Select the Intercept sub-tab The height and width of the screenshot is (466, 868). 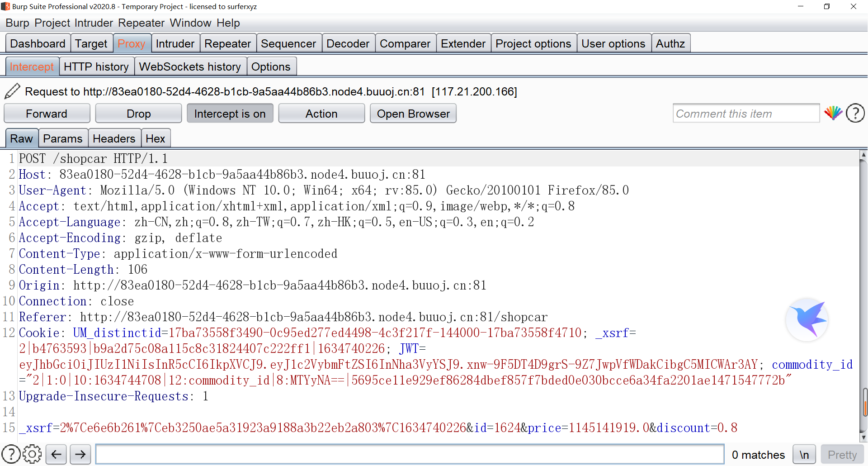click(x=32, y=67)
